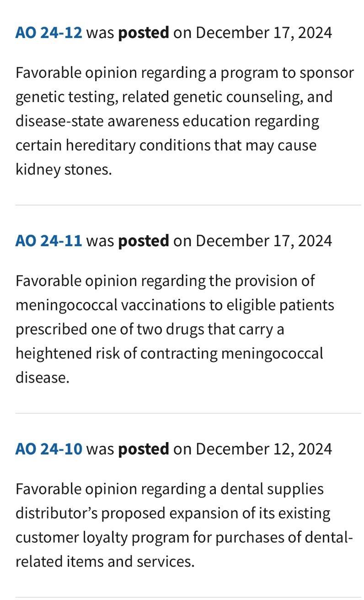Click bold 'posted' in the AO 24-11 line
The image size is (364, 600).
click(144, 241)
